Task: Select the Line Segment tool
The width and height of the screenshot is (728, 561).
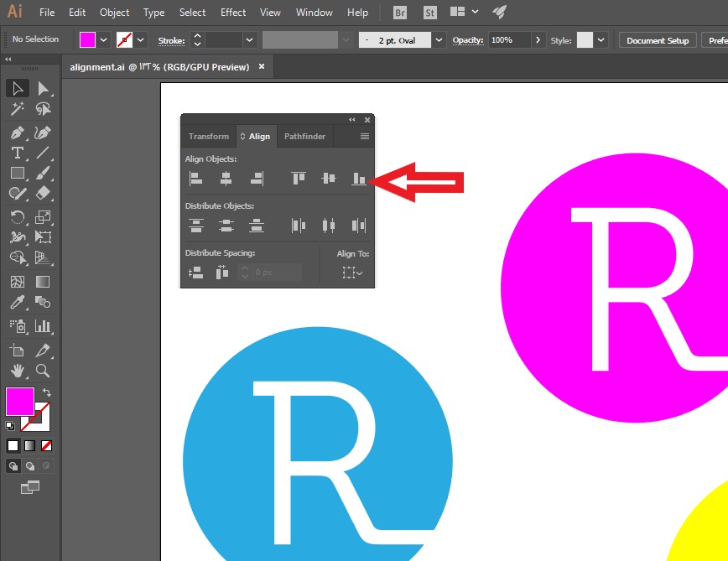Action: point(43,153)
